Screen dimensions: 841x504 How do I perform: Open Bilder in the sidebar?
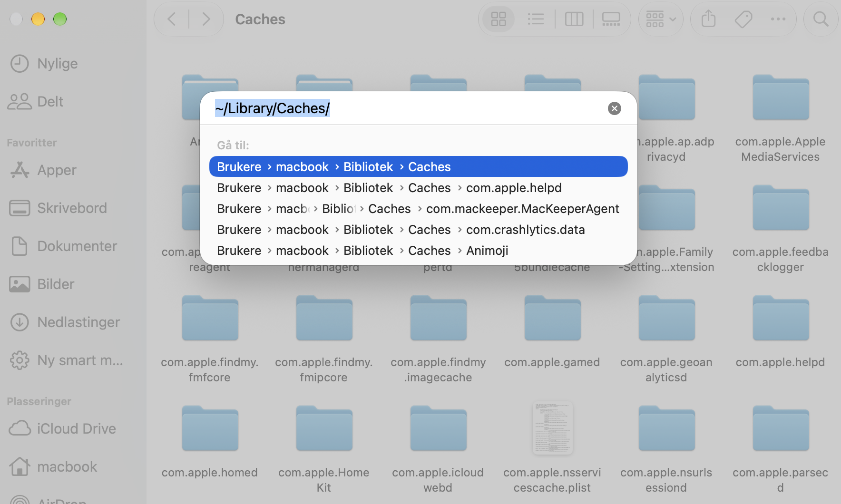pos(42,284)
